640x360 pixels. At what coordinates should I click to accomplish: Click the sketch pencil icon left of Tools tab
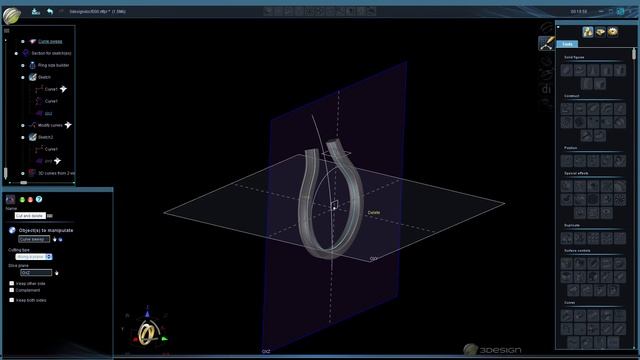pos(547,43)
